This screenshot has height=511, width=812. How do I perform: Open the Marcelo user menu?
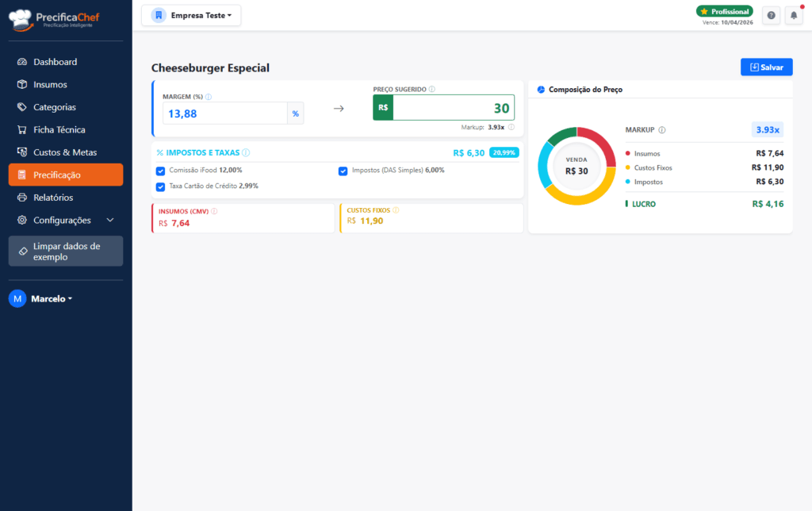click(52, 299)
